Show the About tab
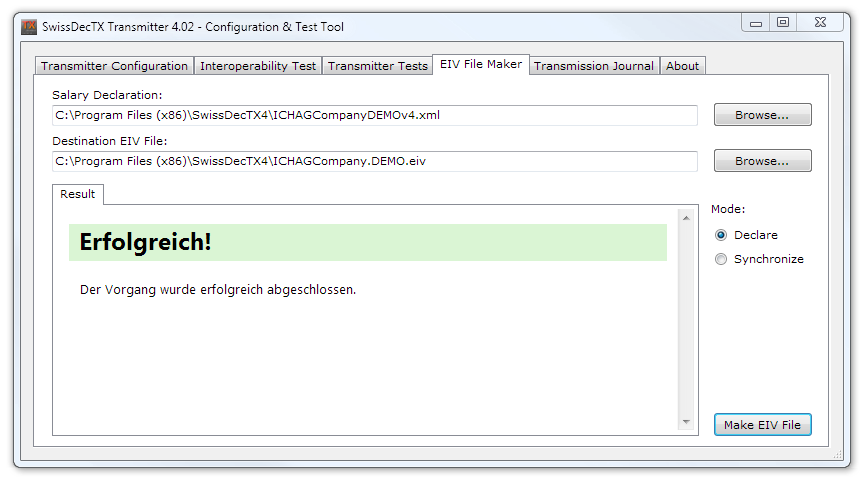Image resolution: width=868 pixels, height=487 pixels. (x=682, y=66)
